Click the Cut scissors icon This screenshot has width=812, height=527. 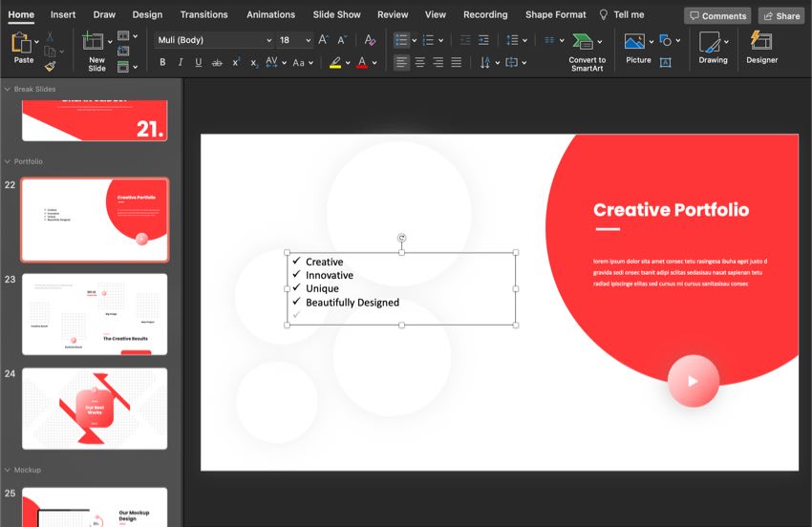[50, 36]
